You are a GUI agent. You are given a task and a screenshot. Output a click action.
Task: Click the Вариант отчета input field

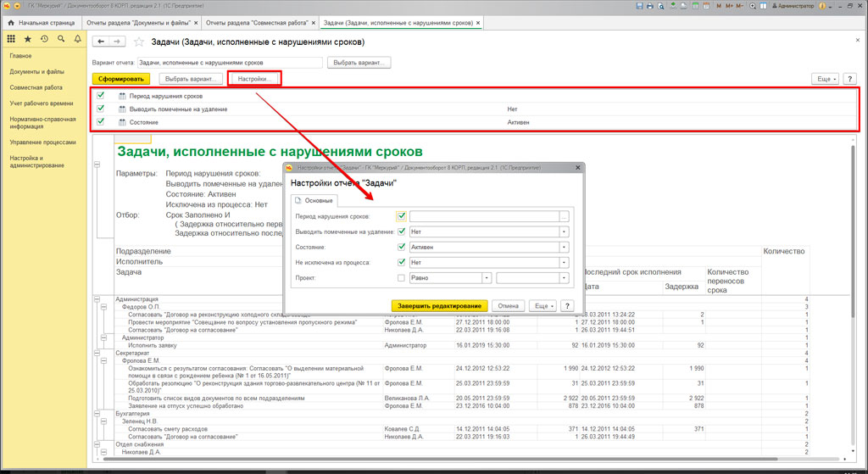click(x=229, y=62)
